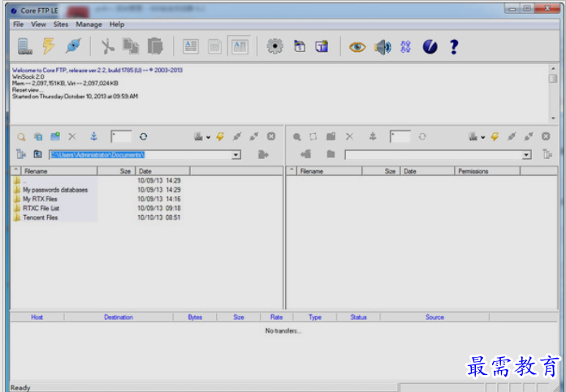The height and width of the screenshot is (392, 566).
Task: Click the yellow lightning icon in local pane
Action: coord(220,136)
